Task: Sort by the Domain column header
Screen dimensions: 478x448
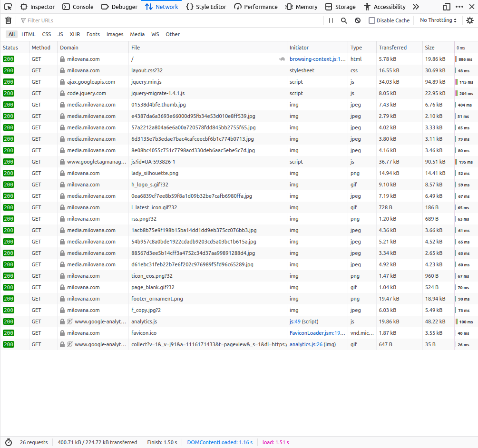Action: [93, 48]
